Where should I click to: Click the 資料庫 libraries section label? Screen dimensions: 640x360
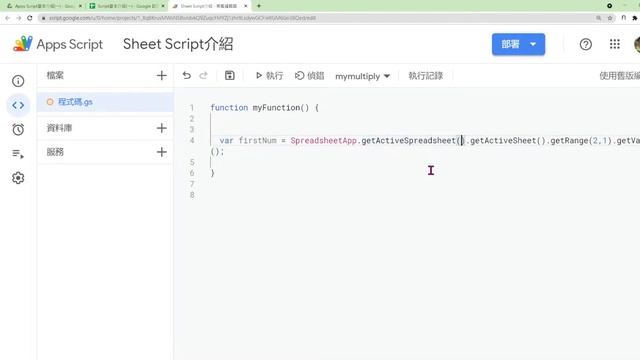coord(60,128)
